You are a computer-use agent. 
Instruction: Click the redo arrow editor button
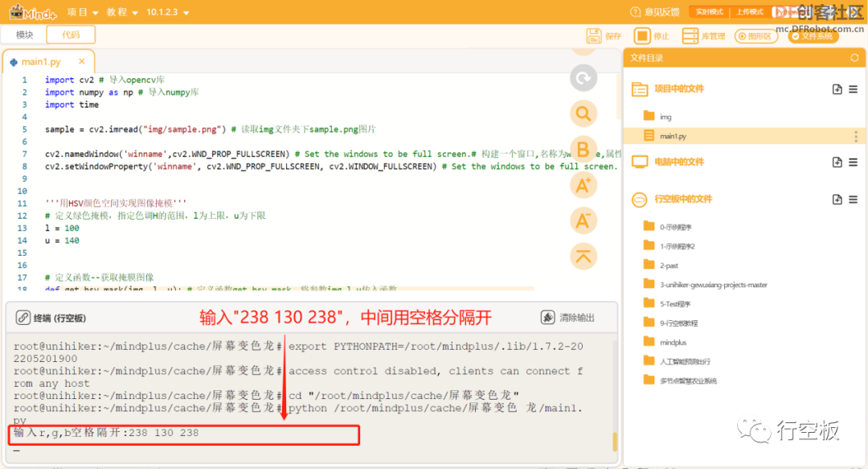click(x=583, y=78)
